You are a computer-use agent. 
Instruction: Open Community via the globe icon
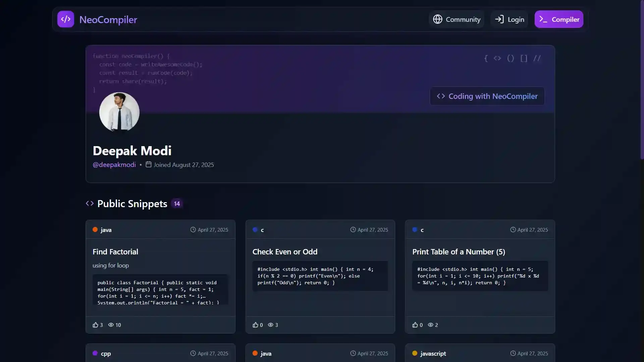[x=437, y=19]
